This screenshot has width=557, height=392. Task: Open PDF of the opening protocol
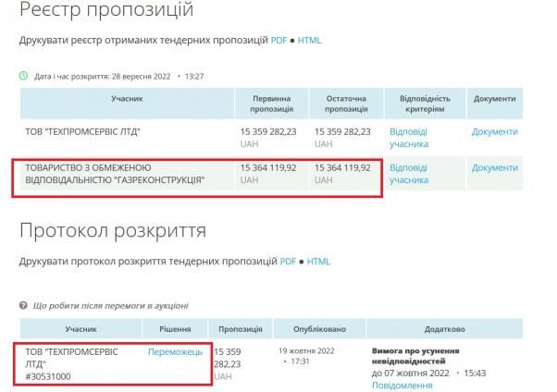click(288, 262)
